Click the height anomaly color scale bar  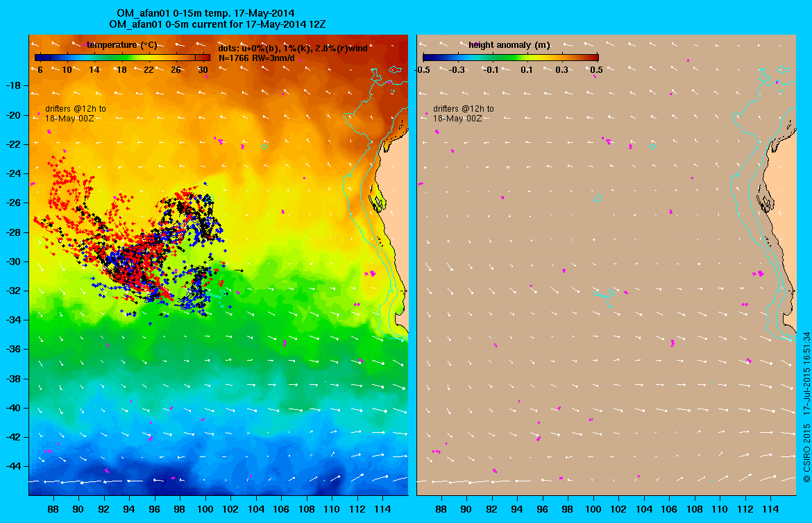pos(511,58)
